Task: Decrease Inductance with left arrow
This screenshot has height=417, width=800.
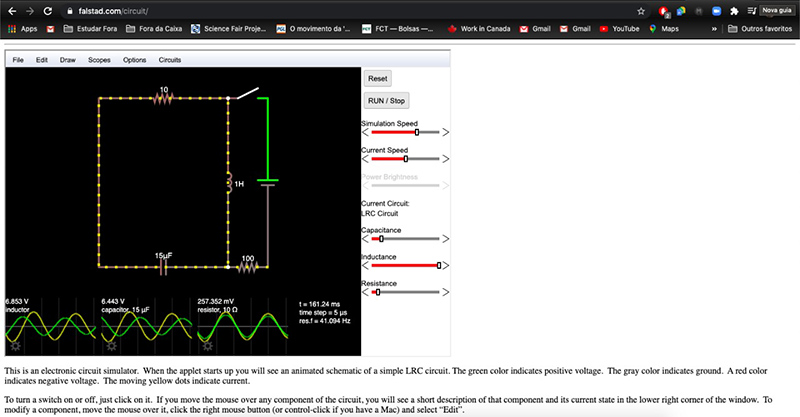Action: 365,265
